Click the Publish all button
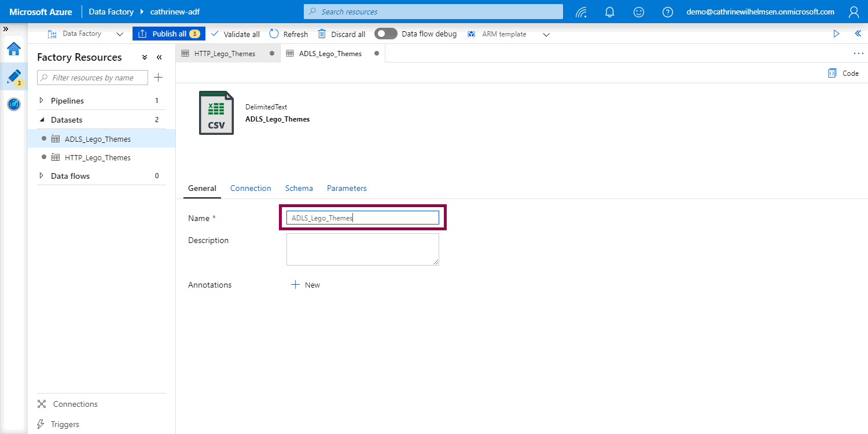868x434 pixels. (x=168, y=34)
